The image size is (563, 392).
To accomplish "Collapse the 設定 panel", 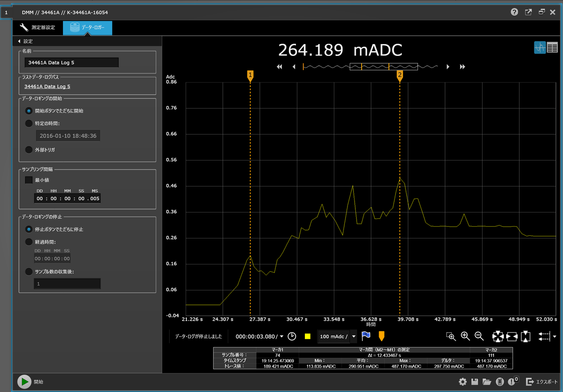I will (x=19, y=41).
